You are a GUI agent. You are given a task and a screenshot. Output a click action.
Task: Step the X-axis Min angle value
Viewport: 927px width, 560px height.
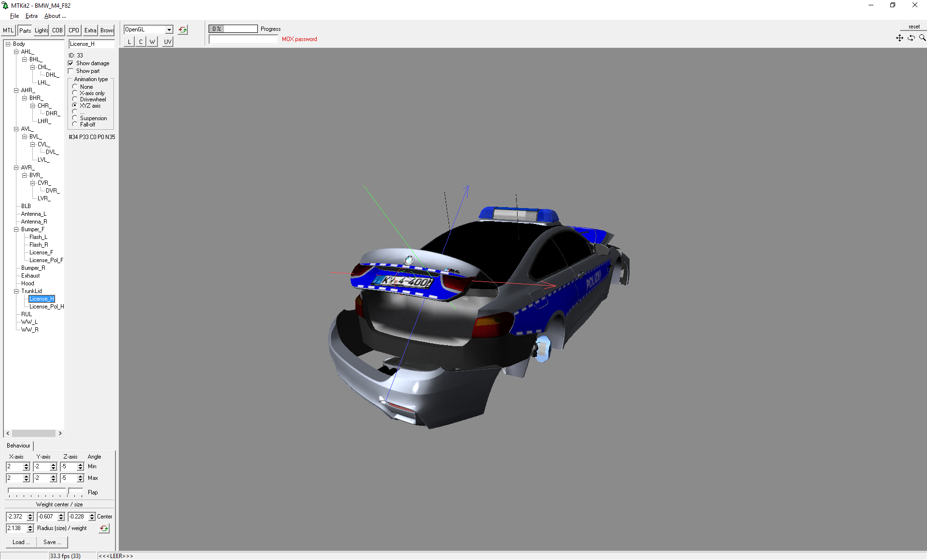(26, 467)
